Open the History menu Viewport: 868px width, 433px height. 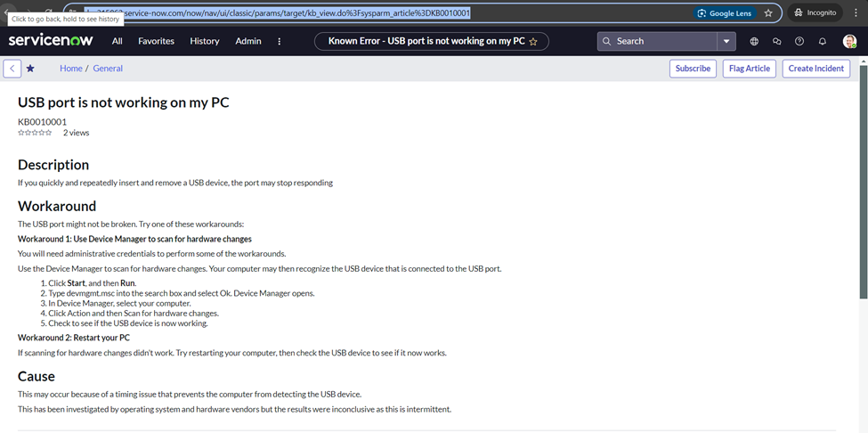click(x=205, y=41)
